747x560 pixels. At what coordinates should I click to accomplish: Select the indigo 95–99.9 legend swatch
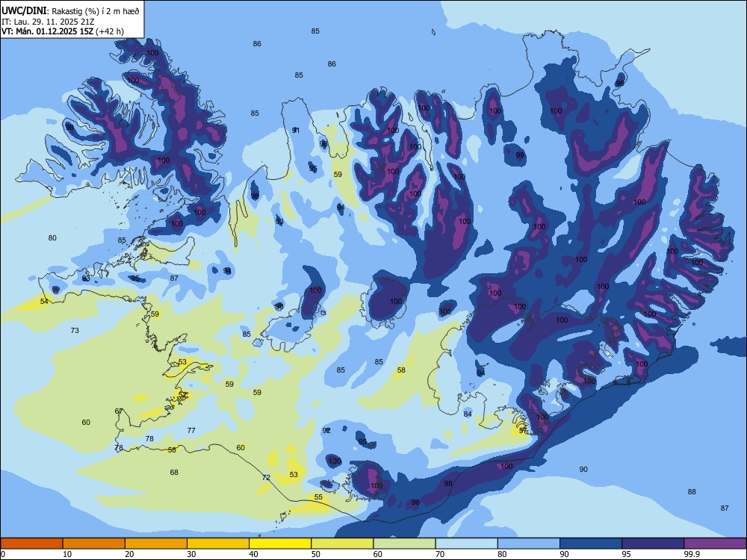click(653, 544)
